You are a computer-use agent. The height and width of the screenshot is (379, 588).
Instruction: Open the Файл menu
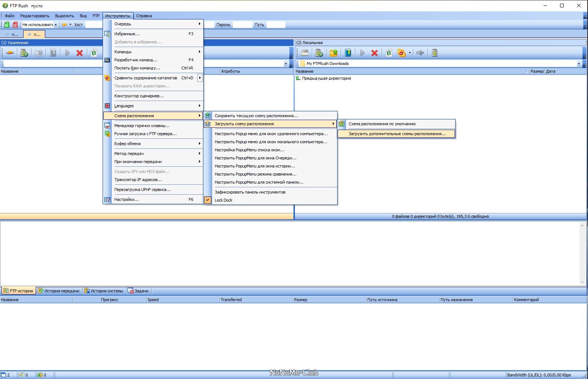(10, 16)
